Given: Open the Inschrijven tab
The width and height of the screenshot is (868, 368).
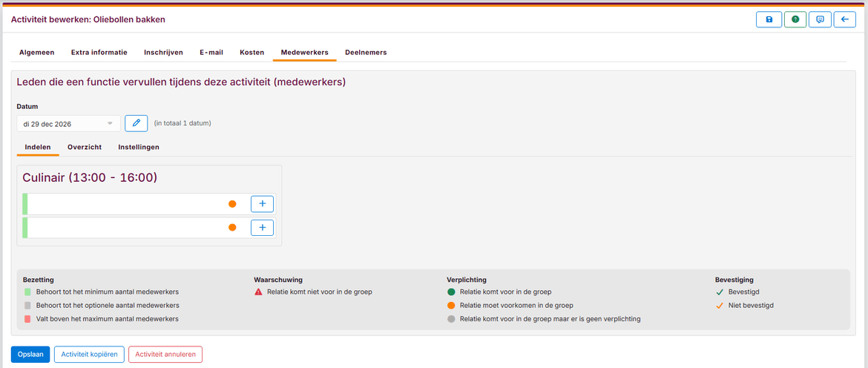Looking at the screenshot, I should click(x=163, y=53).
